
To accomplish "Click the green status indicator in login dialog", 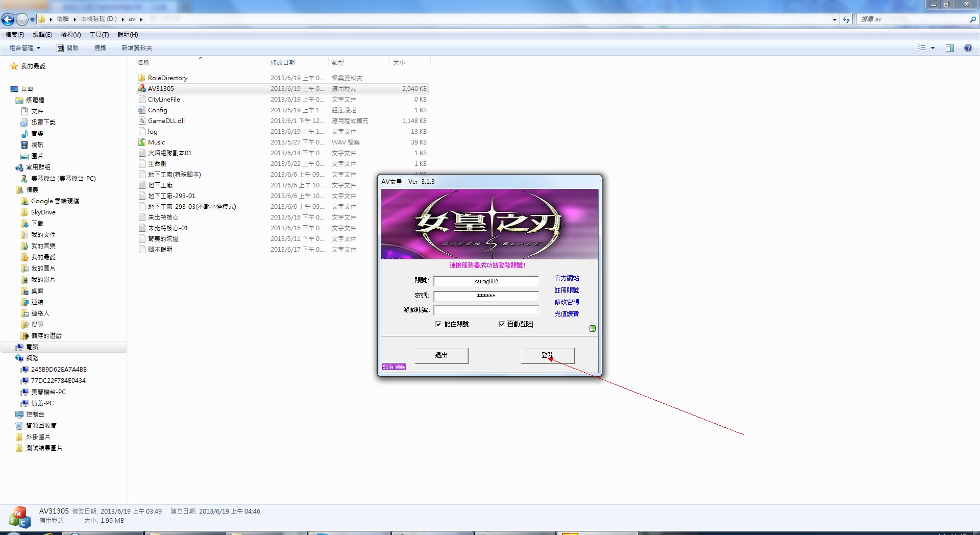I will pos(593,328).
